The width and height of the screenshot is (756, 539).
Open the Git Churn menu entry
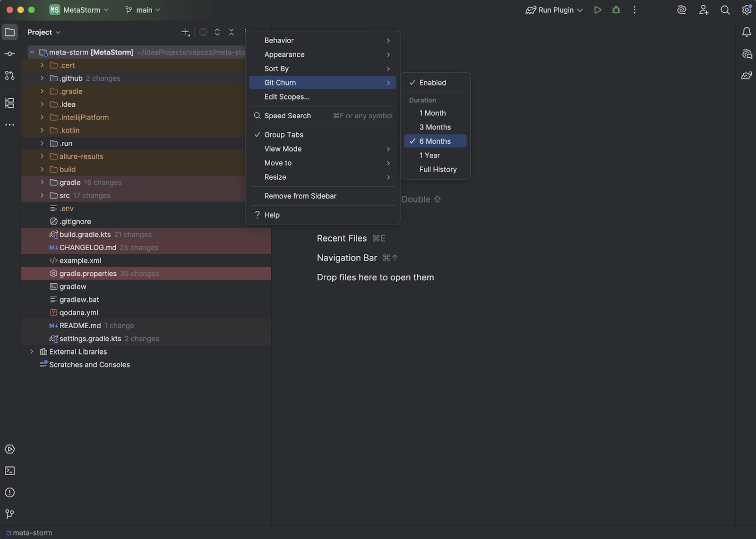coord(280,82)
